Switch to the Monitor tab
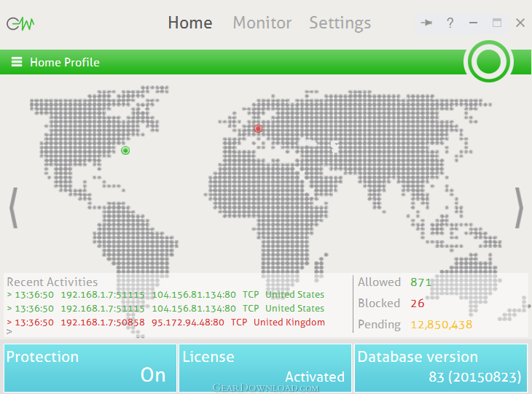 pos(261,23)
